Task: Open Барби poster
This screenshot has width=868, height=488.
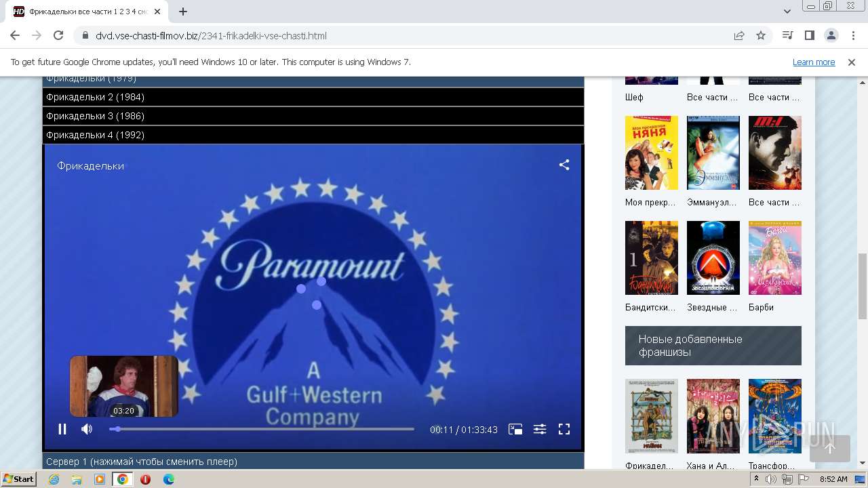Action: point(775,258)
